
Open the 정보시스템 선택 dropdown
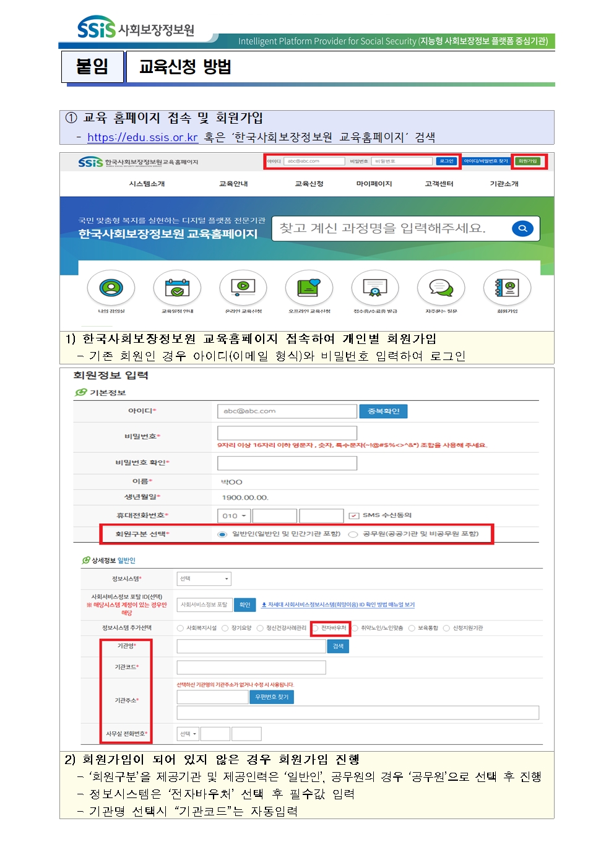click(x=204, y=579)
